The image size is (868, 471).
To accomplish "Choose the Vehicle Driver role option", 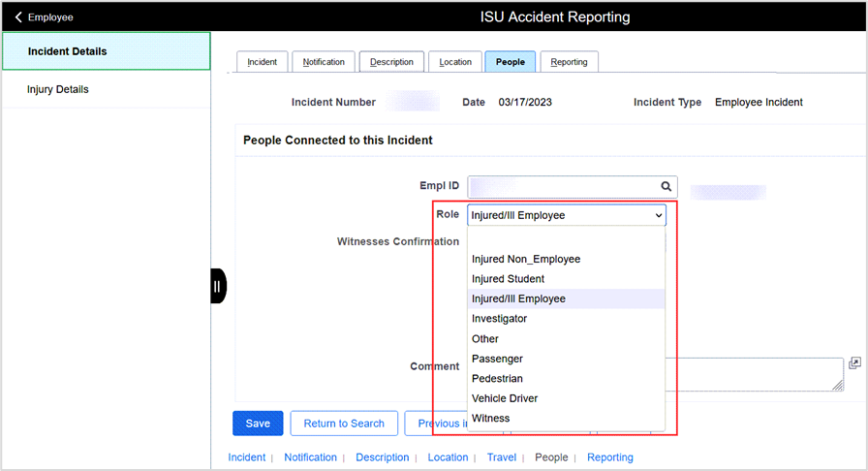I will pos(566,398).
